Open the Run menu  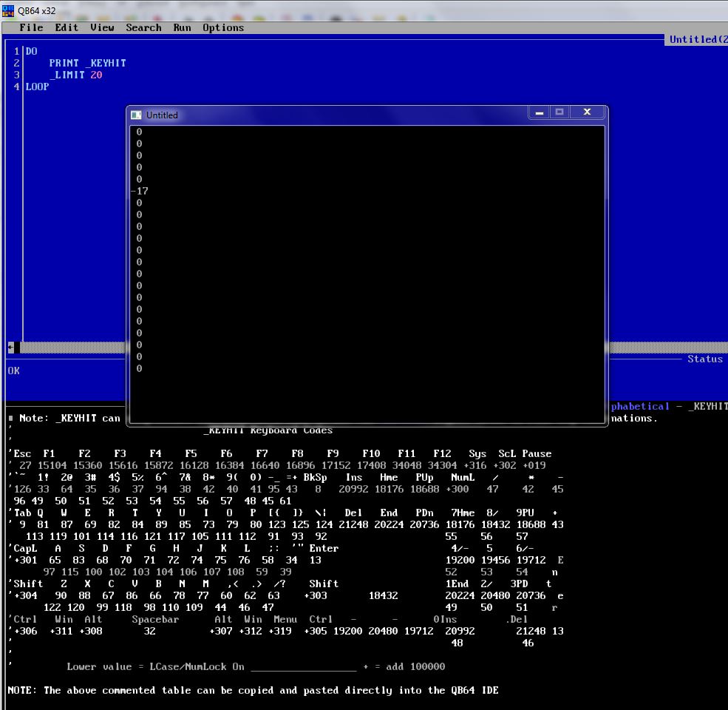182,27
